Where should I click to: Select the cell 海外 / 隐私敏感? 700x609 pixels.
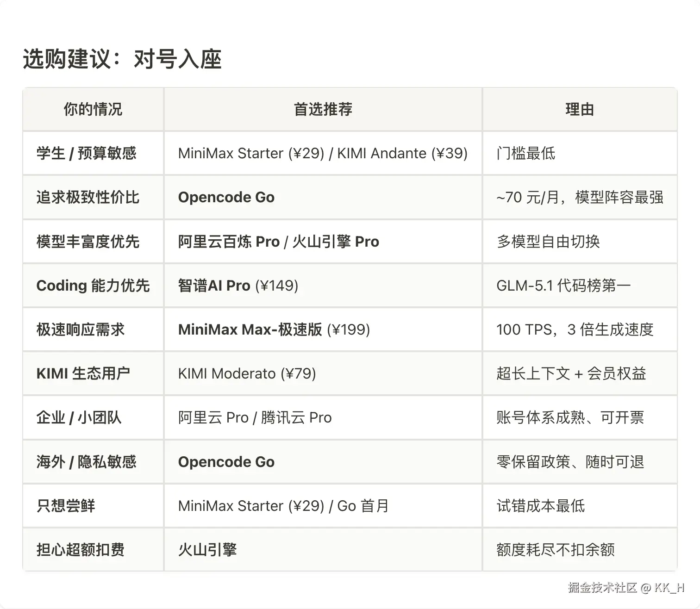pyautogui.click(x=93, y=462)
